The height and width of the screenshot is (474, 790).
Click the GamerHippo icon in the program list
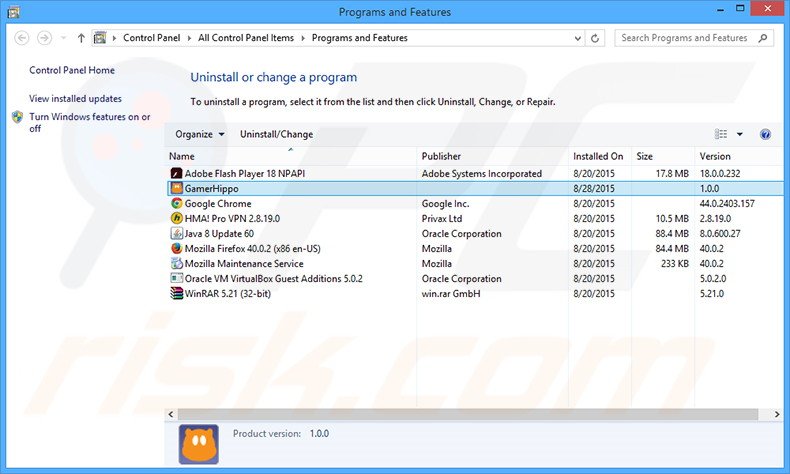pyautogui.click(x=176, y=188)
